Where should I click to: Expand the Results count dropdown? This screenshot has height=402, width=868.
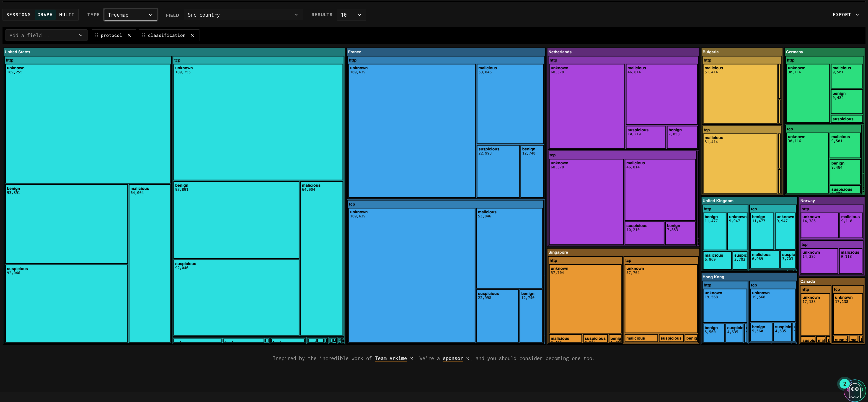click(x=351, y=15)
